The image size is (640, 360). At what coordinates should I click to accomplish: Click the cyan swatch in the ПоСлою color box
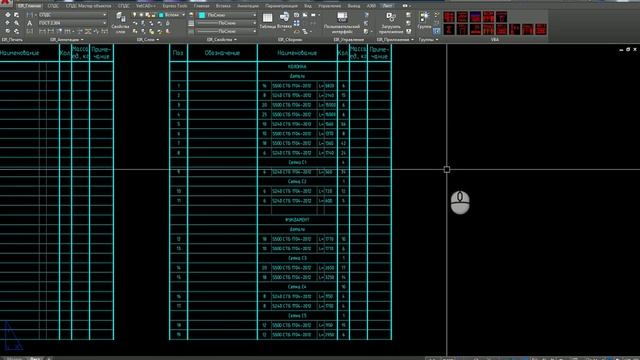202,15
